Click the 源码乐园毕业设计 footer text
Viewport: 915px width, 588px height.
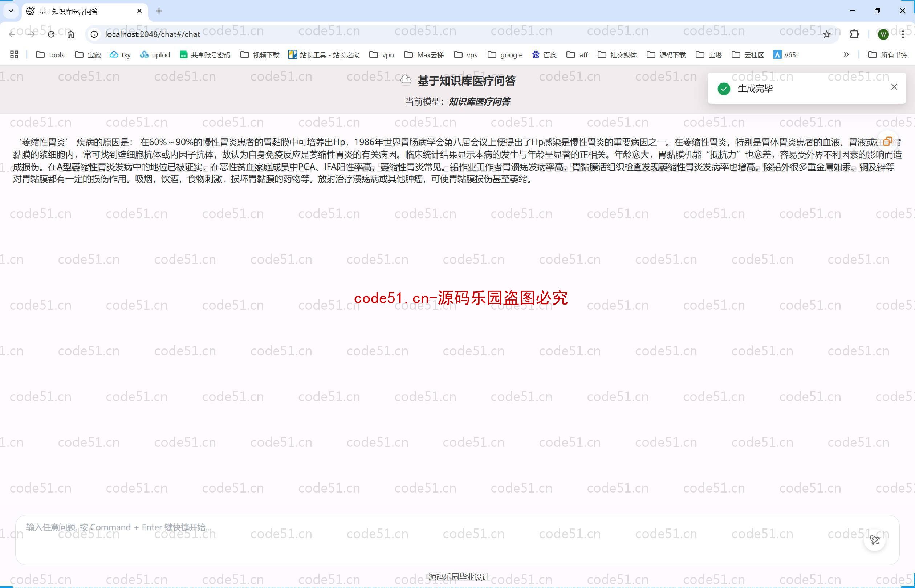tap(459, 576)
